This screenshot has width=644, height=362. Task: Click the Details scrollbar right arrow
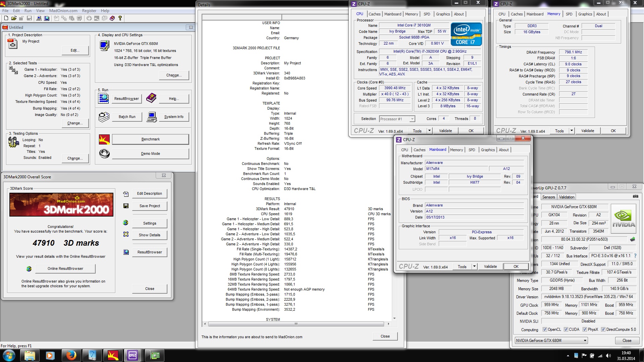(388, 324)
